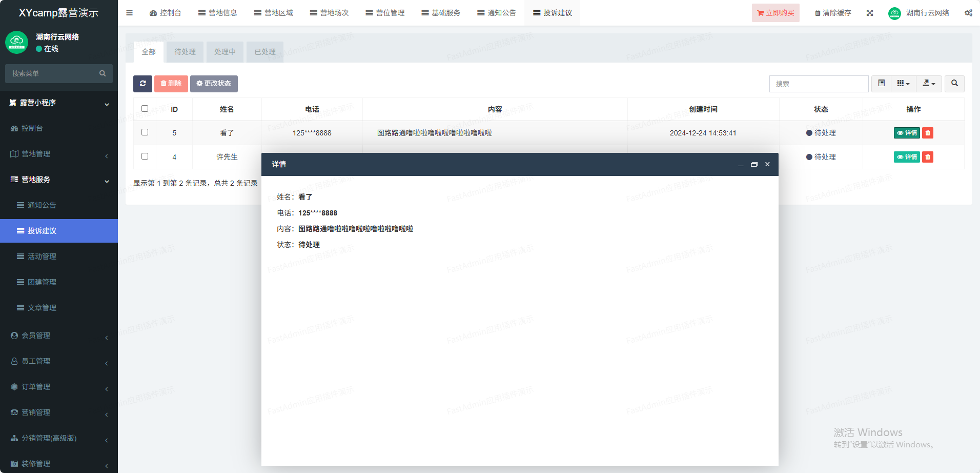Select the checkbox for row ID 5
The height and width of the screenshot is (473, 980).
click(145, 132)
